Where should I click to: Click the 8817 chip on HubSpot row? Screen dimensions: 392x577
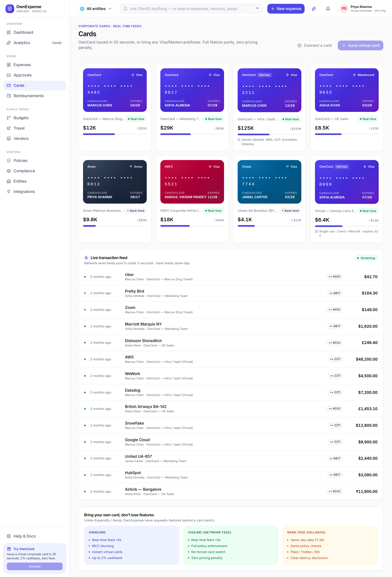pyautogui.click(x=335, y=475)
